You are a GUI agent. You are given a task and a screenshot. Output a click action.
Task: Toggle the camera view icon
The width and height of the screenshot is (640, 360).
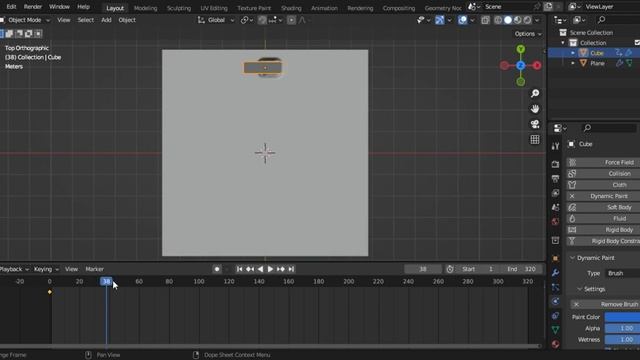[x=535, y=124]
